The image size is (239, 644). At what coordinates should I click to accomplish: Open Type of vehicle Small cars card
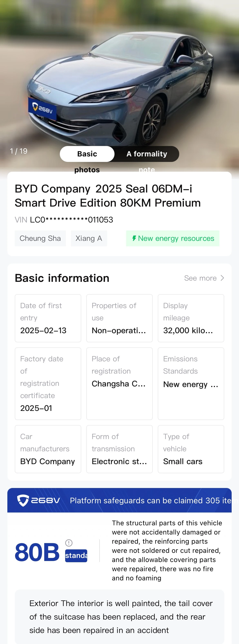click(191, 449)
